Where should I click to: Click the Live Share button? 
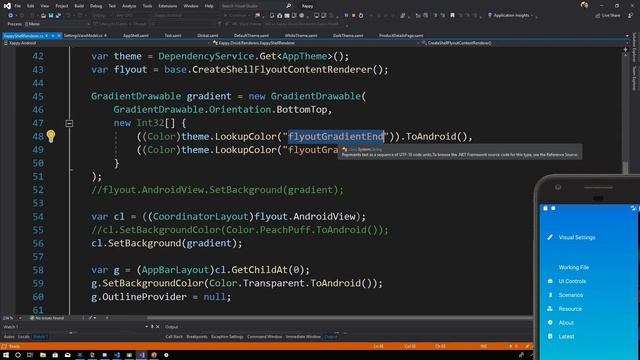tap(608, 16)
